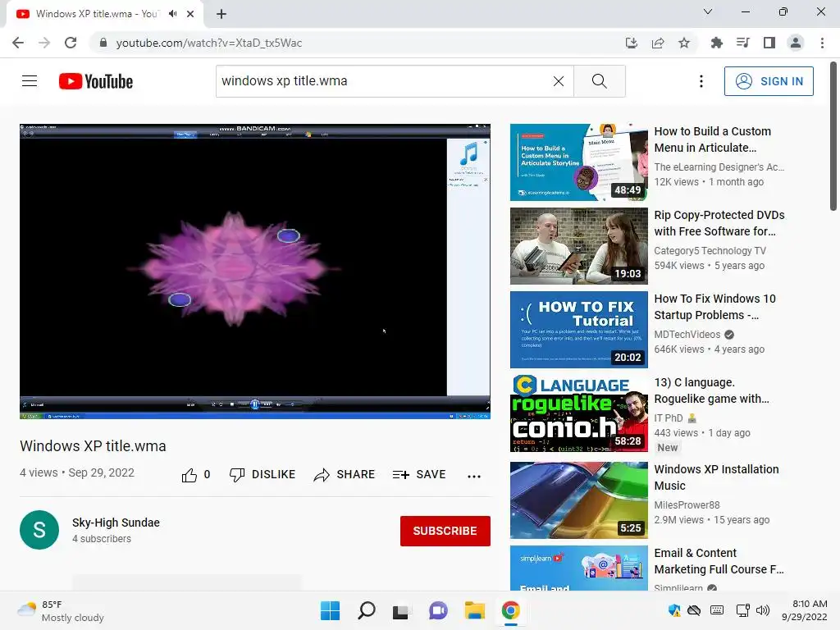Clear the search box text

[x=558, y=81]
